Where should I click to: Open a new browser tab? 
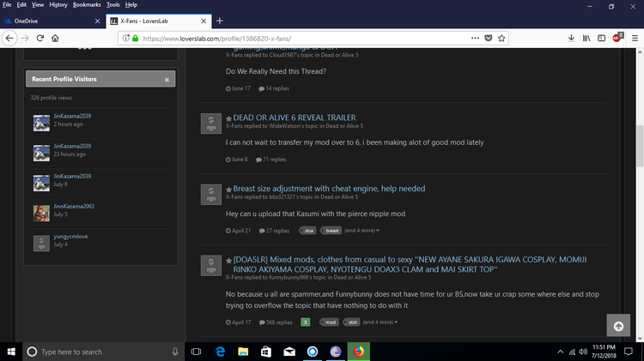coord(220,21)
